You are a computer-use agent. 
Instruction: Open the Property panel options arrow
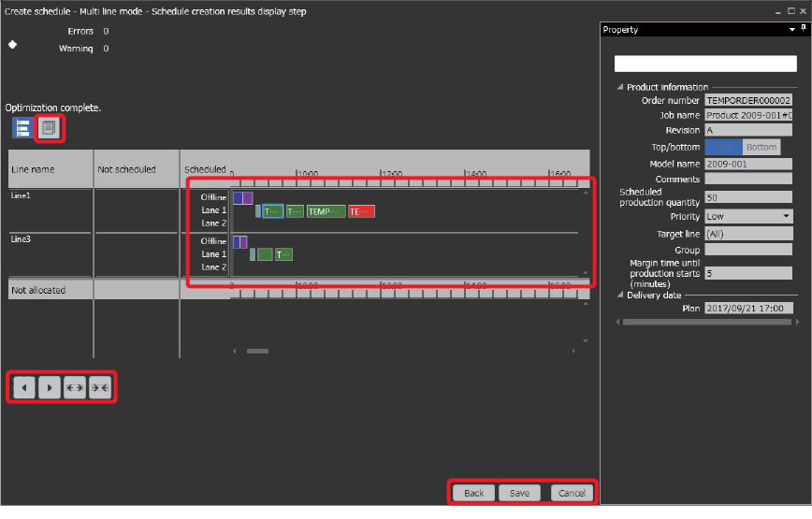791,30
